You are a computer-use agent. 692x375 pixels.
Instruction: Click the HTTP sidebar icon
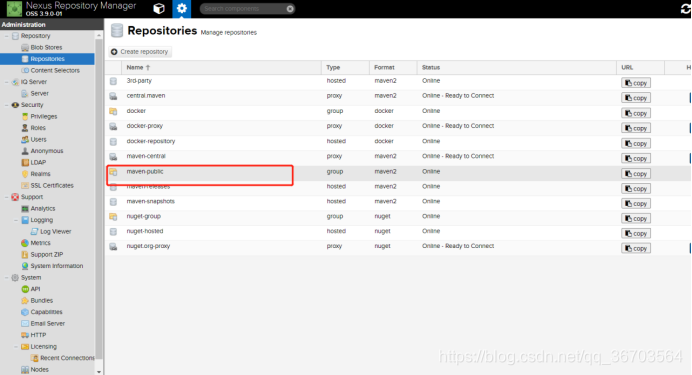25,335
